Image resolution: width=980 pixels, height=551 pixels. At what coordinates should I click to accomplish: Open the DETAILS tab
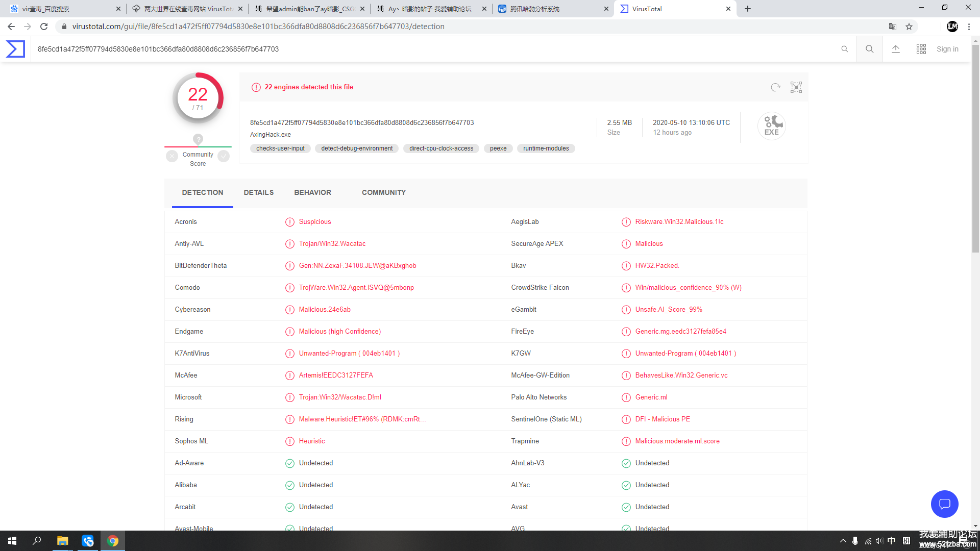pos(258,192)
